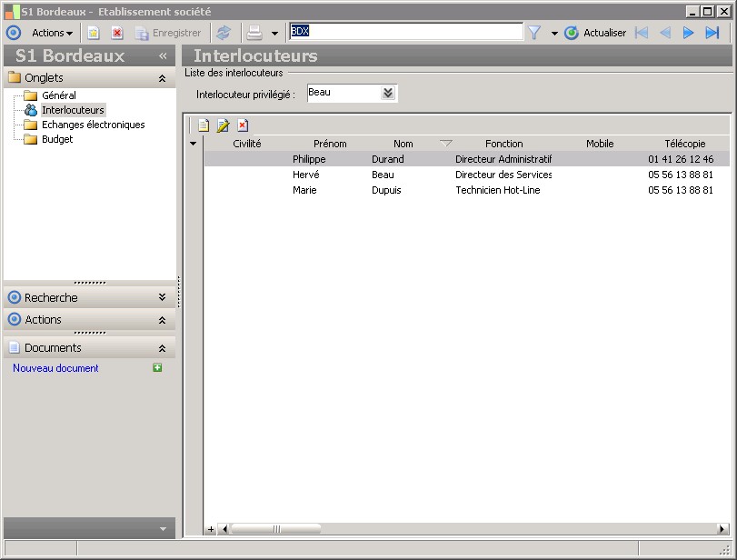Click the red delete icon in main toolbar
This screenshot has height=560, width=737.
pyautogui.click(x=117, y=33)
